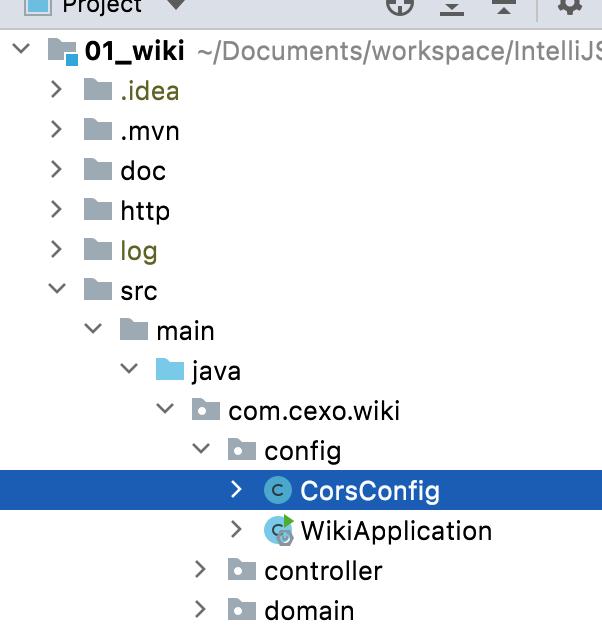Select the .idea tree row label
Image resolution: width=602 pixels, height=626 pixels.
pyautogui.click(x=150, y=91)
